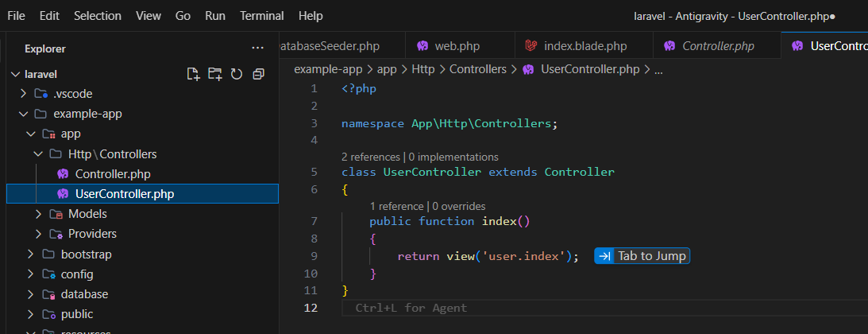868x334 pixels.
Task: Click the PHP icon on Controller.php tab
Action: (x=669, y=46)
